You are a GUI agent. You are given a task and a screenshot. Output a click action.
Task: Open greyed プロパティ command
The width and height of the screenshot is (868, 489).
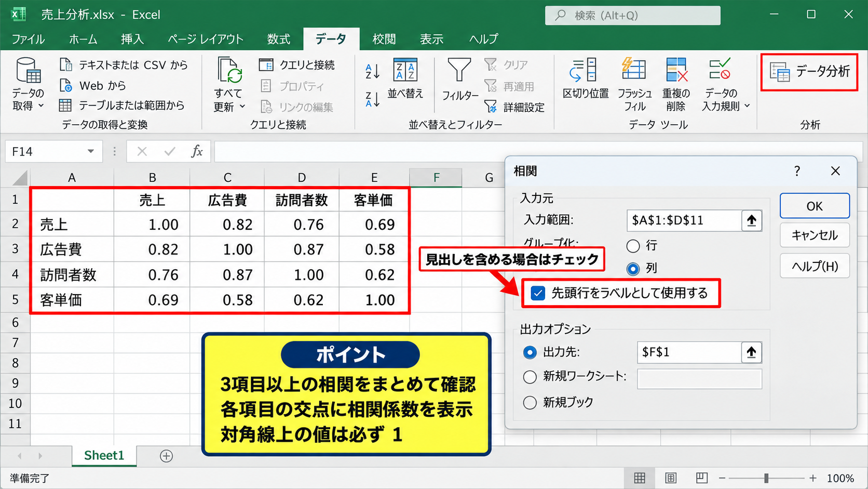pyautogui.click(x=292, y=86)
